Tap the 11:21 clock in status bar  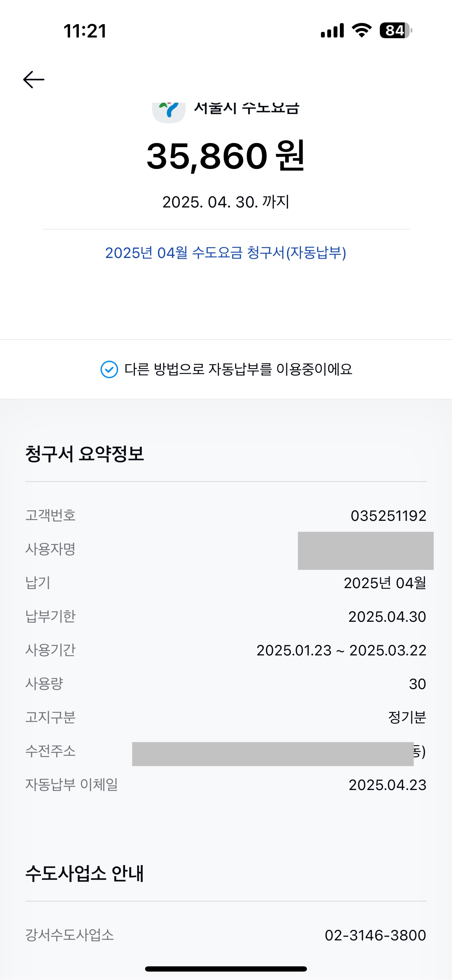tap(85, 31)
